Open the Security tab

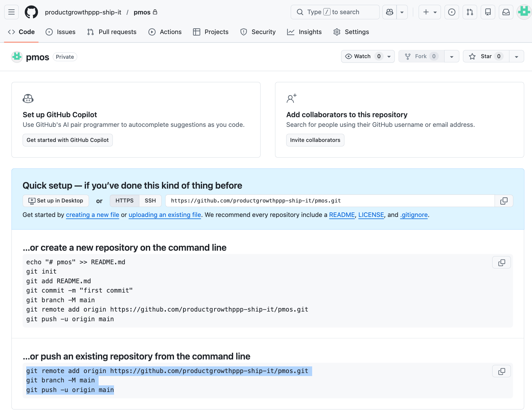coord(258,32)
